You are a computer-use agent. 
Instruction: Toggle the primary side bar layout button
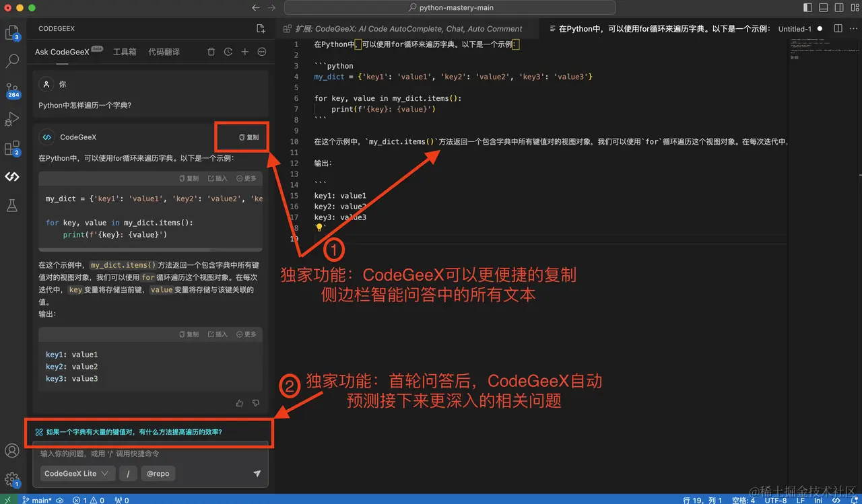tap(808, 8)
